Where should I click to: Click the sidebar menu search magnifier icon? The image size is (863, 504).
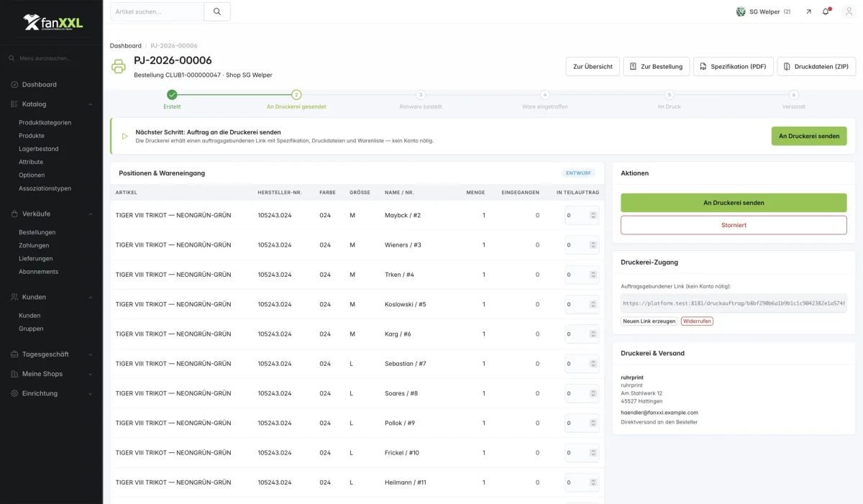point(12,58)
